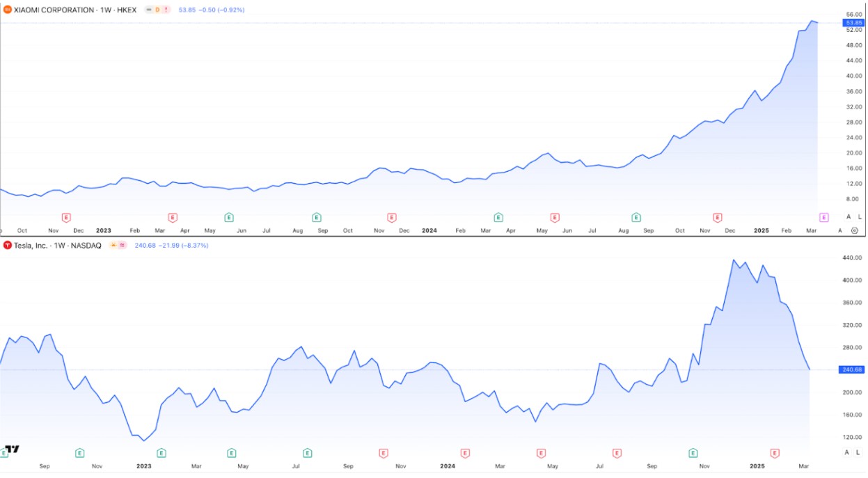Open the Tesla, Inc. symbol title
The height and width of the screenshot is (478, 868).
point(33,245)
